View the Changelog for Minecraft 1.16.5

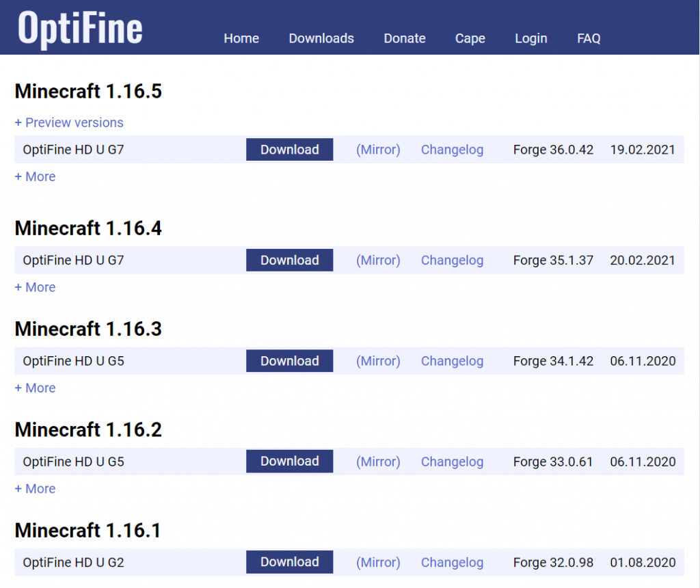pyautogui.click(x=453, y=150)
